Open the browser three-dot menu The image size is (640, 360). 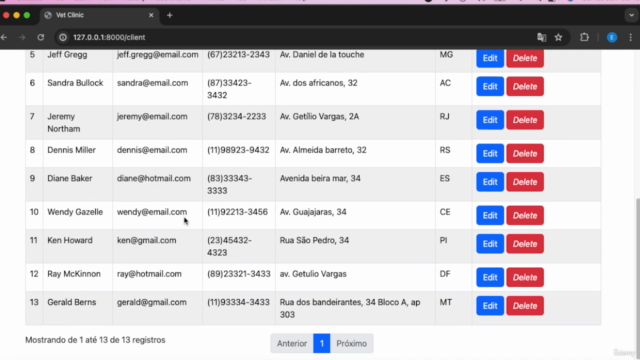click(631, 38)
